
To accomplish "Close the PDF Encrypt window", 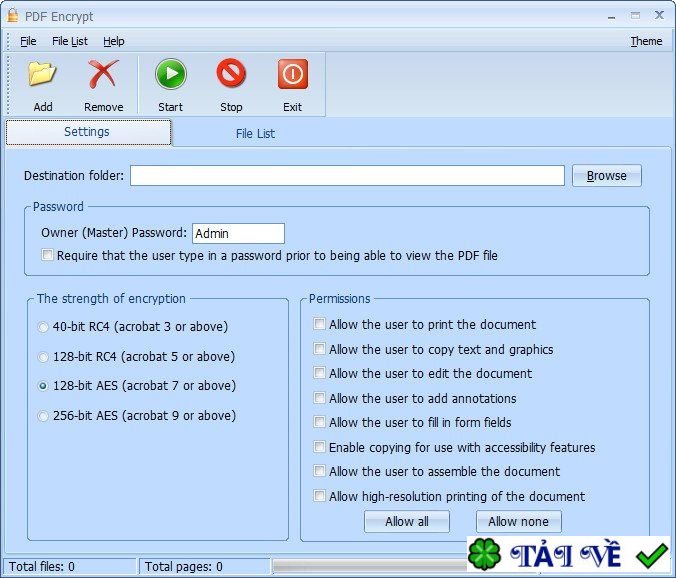I will point(659,16).
